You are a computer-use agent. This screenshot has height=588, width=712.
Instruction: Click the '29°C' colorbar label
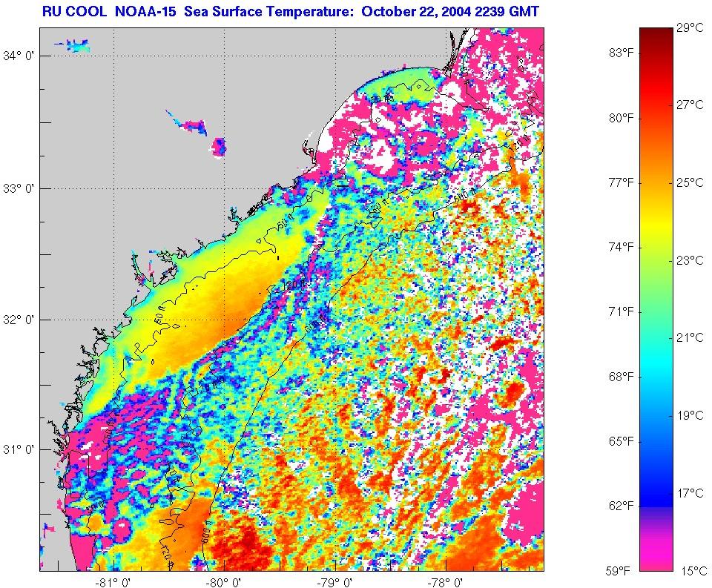690,28
